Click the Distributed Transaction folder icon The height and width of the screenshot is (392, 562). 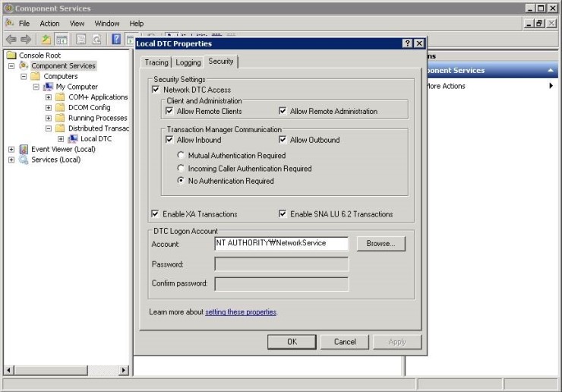(60, 128)
